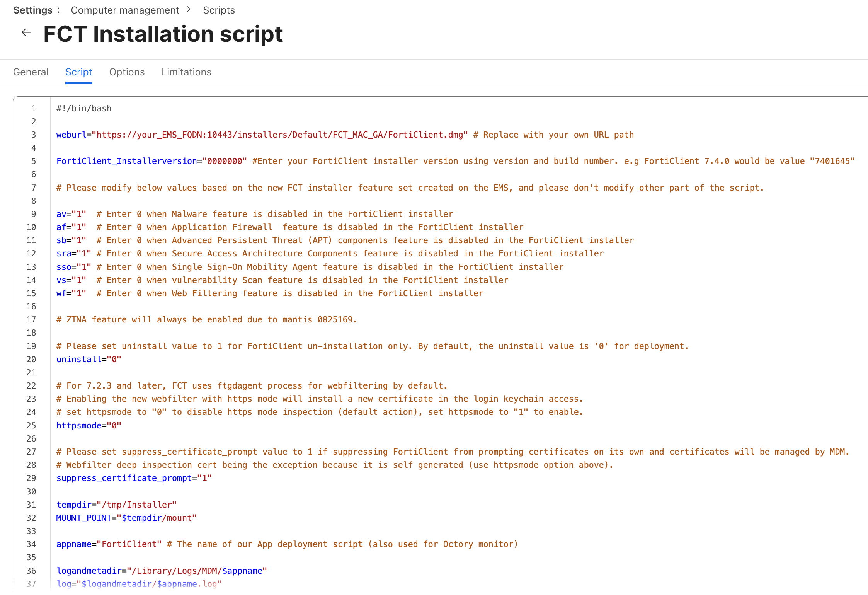Open the Options tab
868x595 pixels.
(127, 72)
